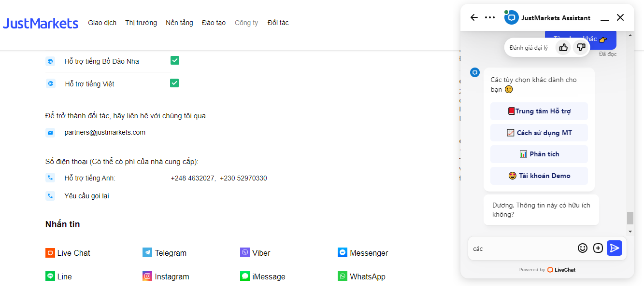Screen dimensions: 644x290
Task: Open the Powered by LiveChat link
Action: (x=547, y=270)
